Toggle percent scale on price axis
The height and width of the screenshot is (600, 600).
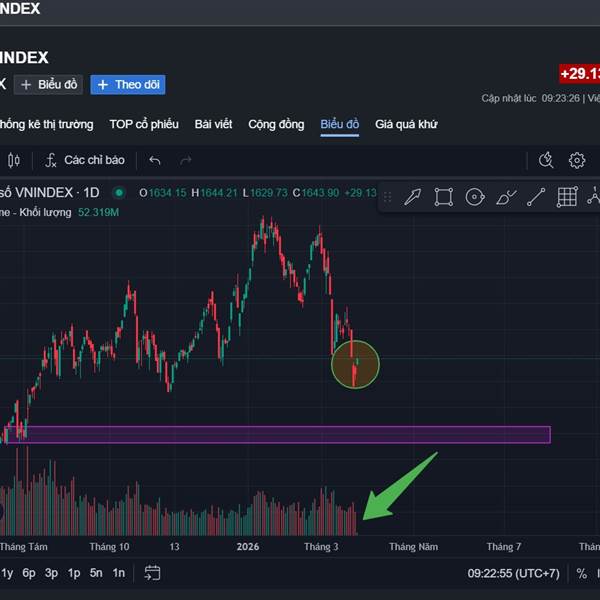coord(581,573)
